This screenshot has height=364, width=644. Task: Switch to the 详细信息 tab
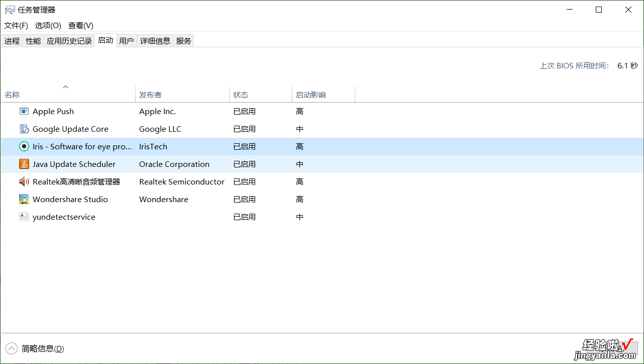pos(155,41)
